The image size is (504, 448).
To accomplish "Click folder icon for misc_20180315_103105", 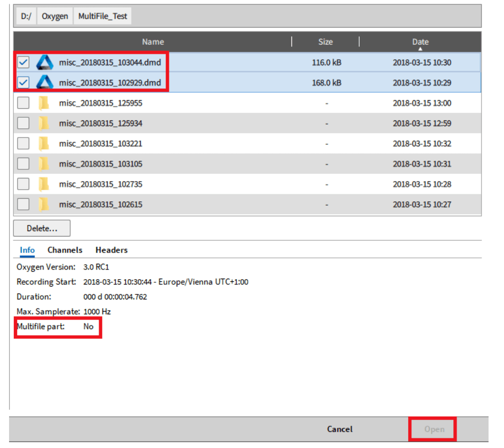I will (44, 164).
